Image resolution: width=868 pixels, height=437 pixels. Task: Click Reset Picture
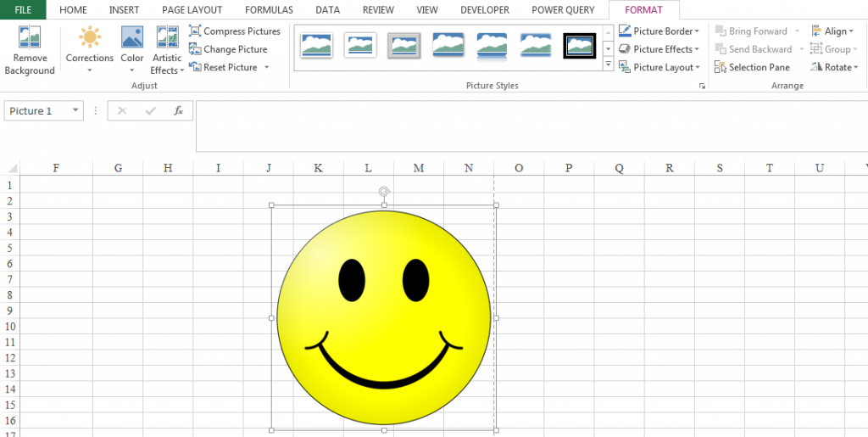[224, 67]
